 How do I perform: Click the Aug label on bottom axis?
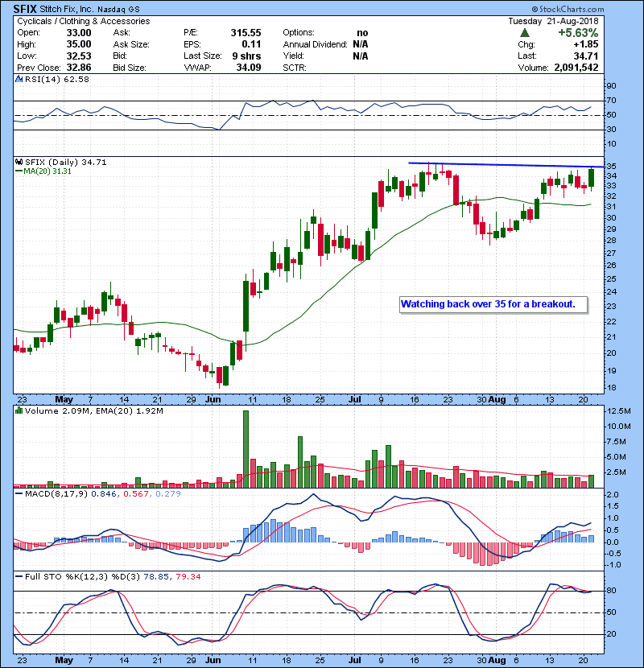(x=497, y=660)
